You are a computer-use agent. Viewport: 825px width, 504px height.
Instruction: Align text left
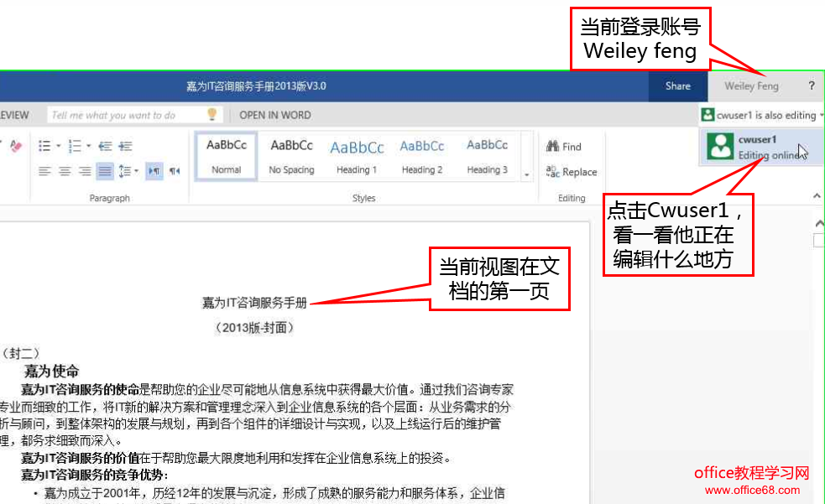coord(44,171)
